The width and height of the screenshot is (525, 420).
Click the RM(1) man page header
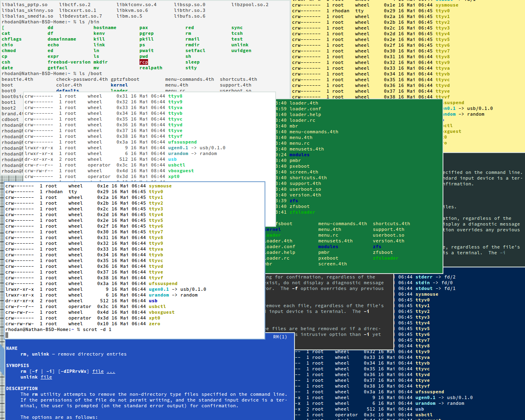click(280, 337)
